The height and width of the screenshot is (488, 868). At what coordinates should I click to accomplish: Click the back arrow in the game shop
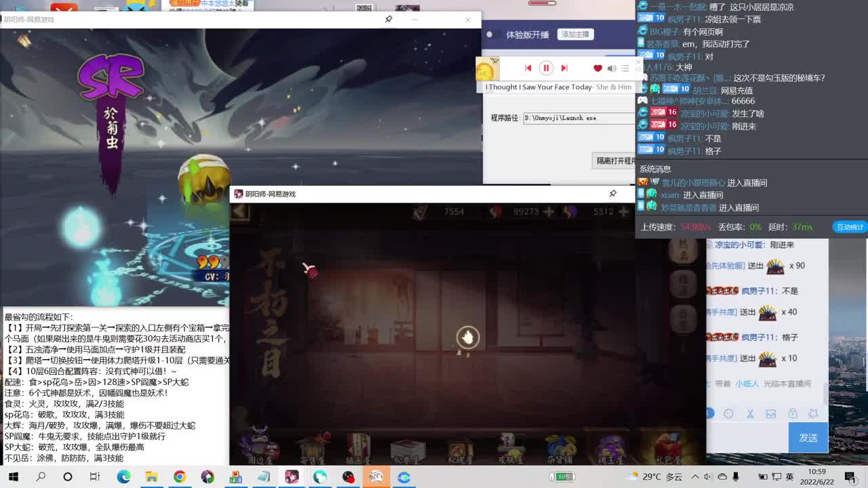pyautogui.click(x=240, y=212)
